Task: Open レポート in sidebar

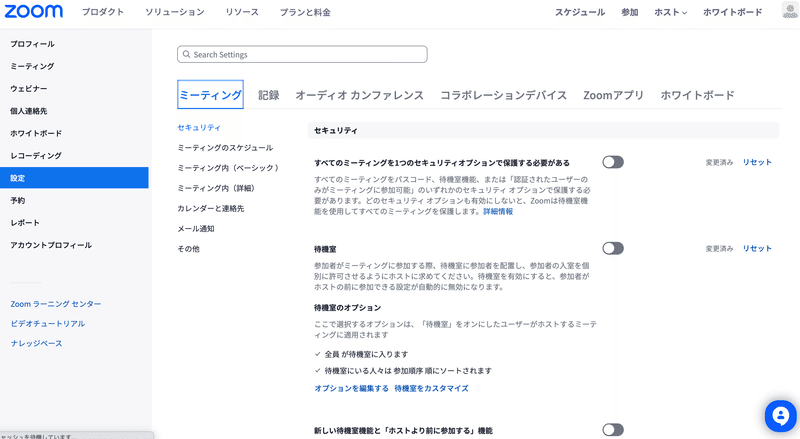Action: 25,223
